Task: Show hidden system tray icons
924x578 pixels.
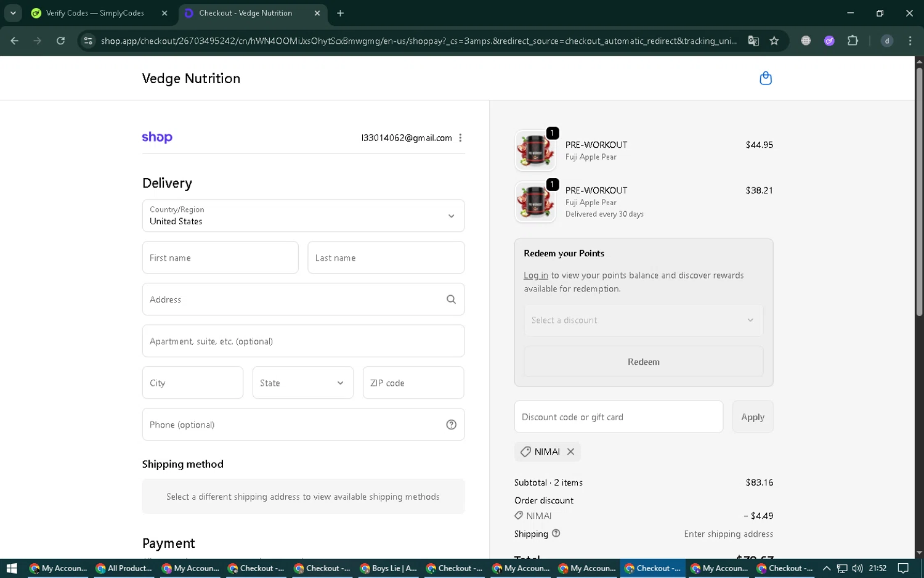Action: point(827,568)
